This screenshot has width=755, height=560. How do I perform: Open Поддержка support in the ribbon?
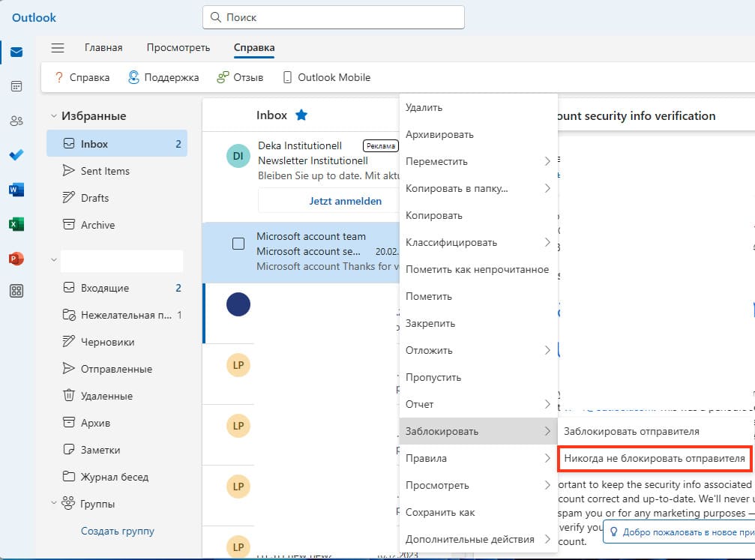[163, 77]
